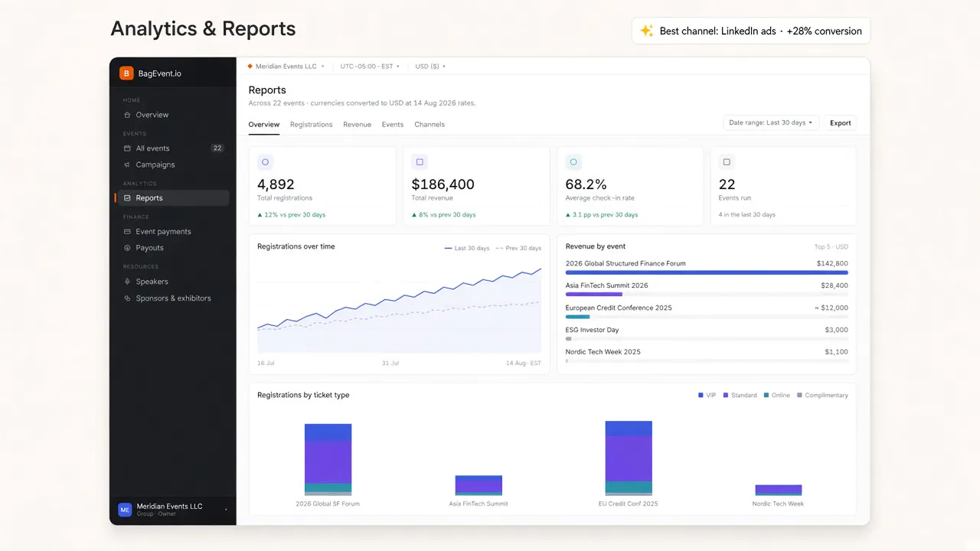Click the Nordic Tech Week stacked bar
Image resolution: width=980 pixels, height=551 pixels.
coord(779,491)
